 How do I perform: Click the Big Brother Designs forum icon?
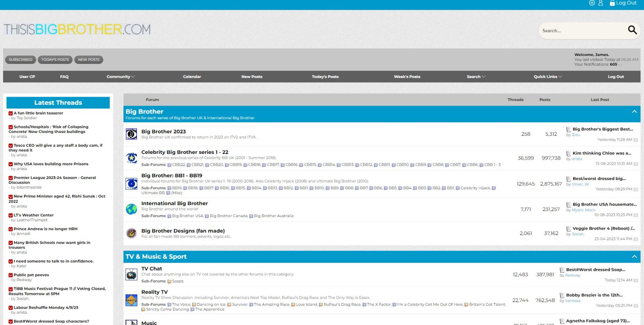(x=131, y=233)
